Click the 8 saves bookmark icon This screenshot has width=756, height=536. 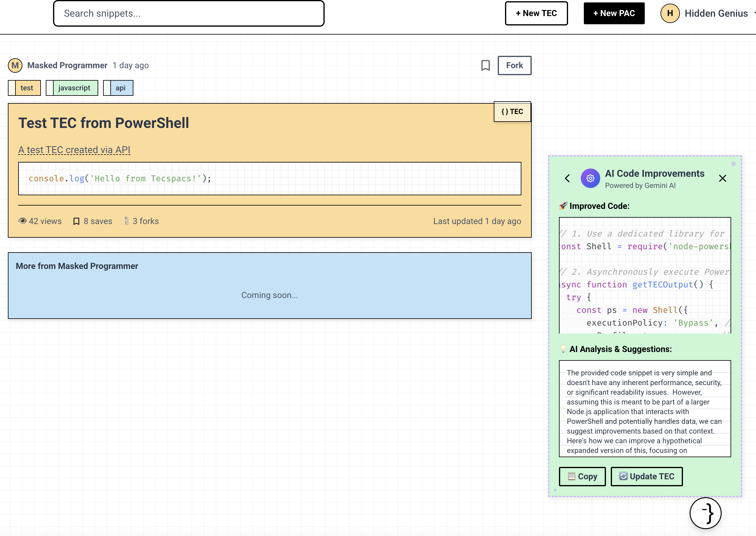click(x=76, y=221)
